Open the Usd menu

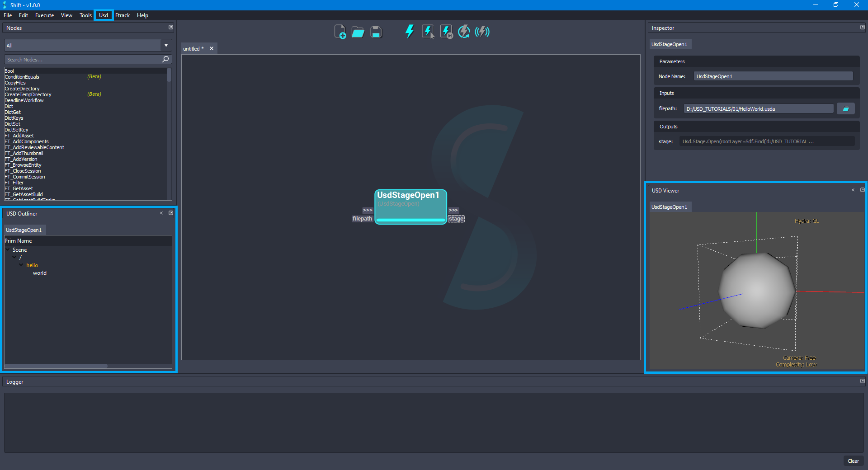(x=103, y=15)
